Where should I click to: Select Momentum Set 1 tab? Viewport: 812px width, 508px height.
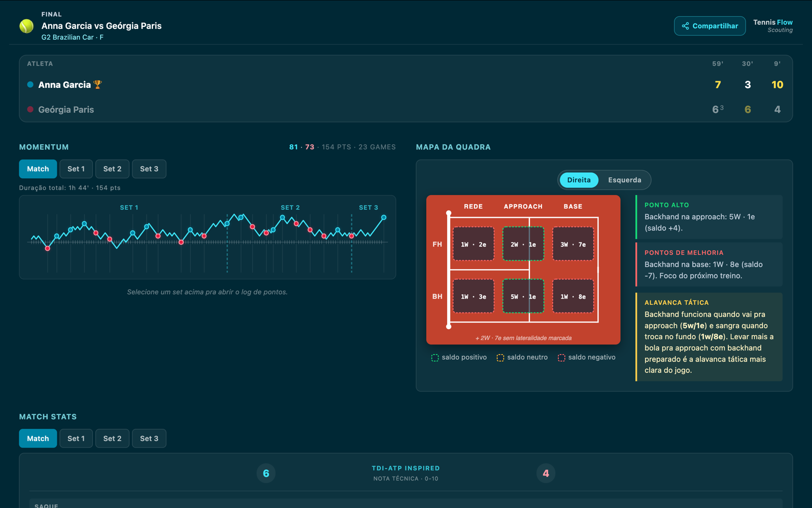(x=76, y=169)
